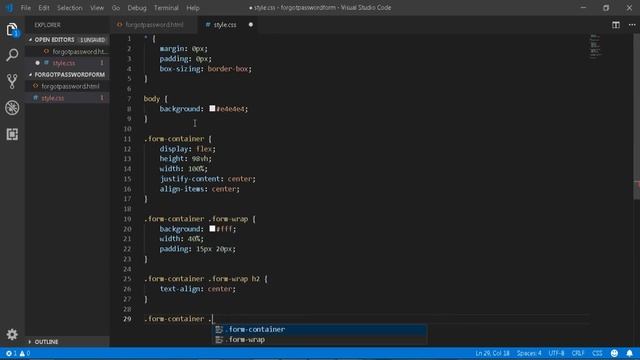Click the UTF-8 encoding status item

pos(556,353)
